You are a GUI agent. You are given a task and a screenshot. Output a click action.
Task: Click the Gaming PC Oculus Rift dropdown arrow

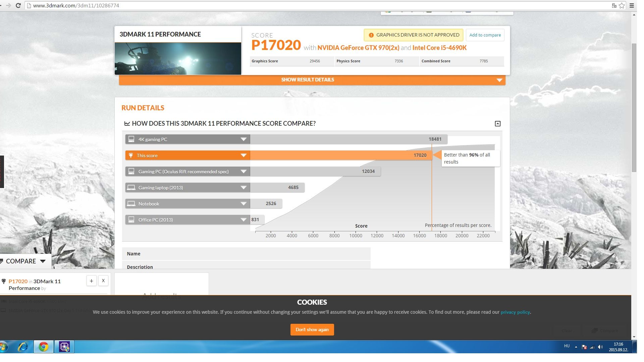[243, 172]
